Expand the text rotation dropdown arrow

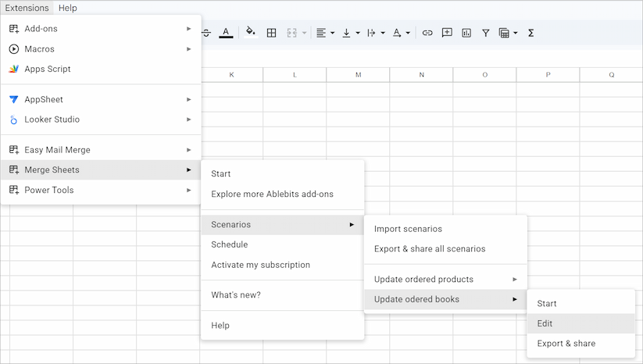(408, 33)
